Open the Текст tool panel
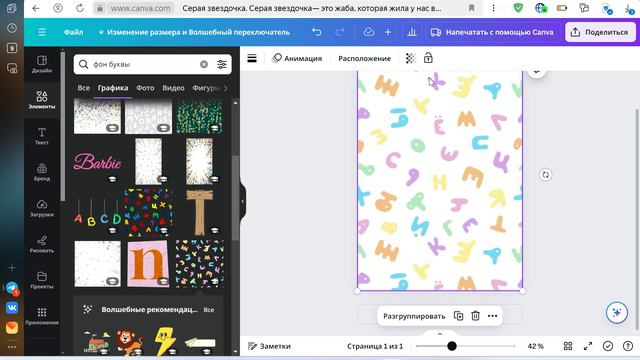The width and height of the screenshot is (640, 360). point(42,136)
